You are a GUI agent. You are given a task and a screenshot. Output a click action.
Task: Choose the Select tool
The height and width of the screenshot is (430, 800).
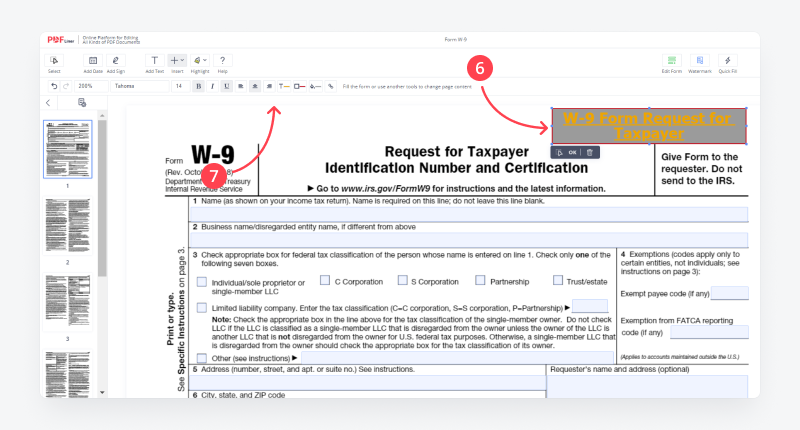54,61
